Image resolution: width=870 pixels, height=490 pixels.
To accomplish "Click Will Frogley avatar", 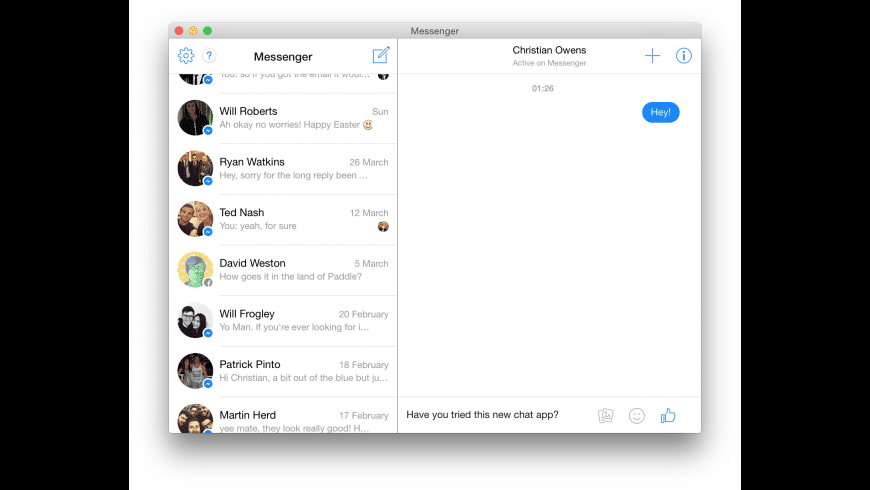I will 195,320.
